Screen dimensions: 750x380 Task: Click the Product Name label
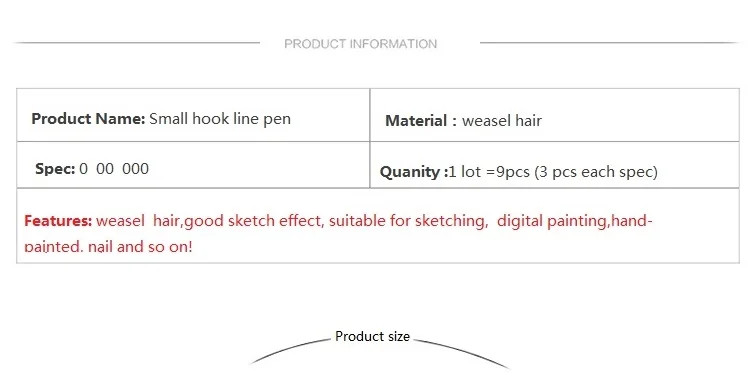click(88, 119)
